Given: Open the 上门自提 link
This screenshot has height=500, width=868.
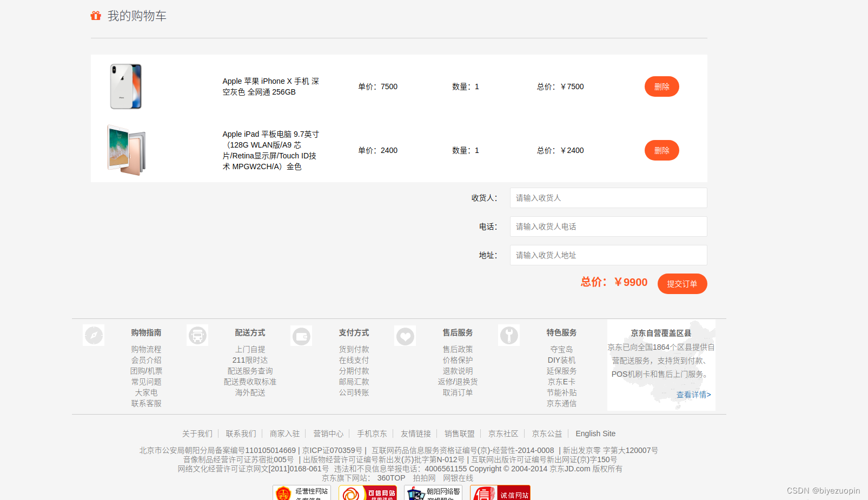Looking at the screenshot, I should pos(250,349).
